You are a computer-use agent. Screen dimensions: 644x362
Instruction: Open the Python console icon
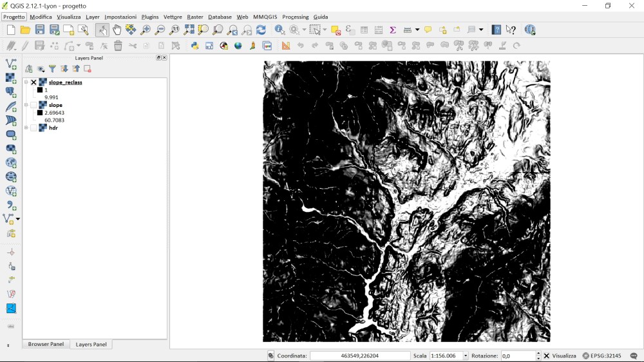click(x=194, y=46)
